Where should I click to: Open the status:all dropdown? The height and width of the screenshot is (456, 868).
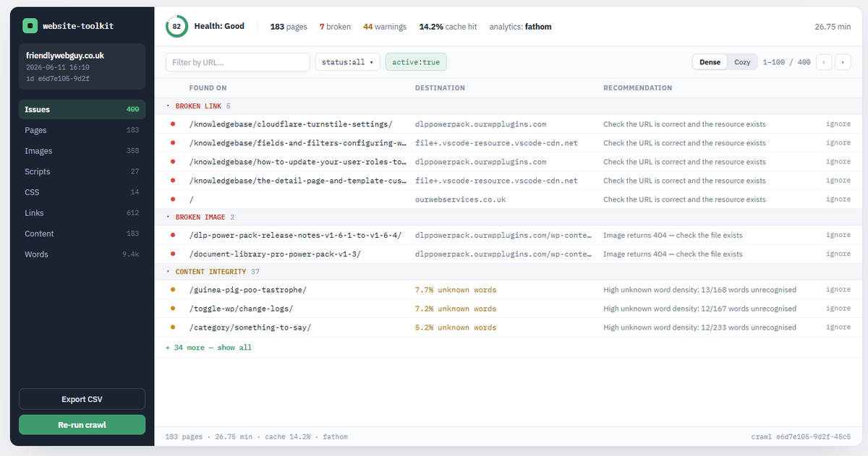(348, 62)
